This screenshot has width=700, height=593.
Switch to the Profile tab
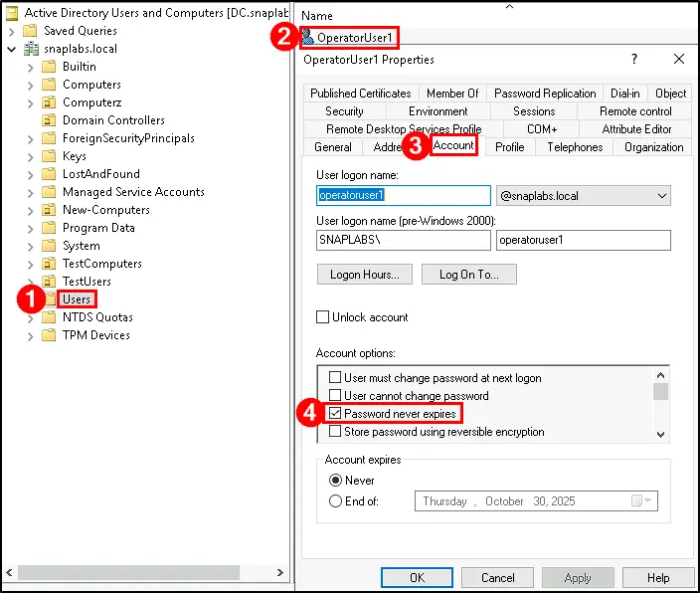click(509, 147)
